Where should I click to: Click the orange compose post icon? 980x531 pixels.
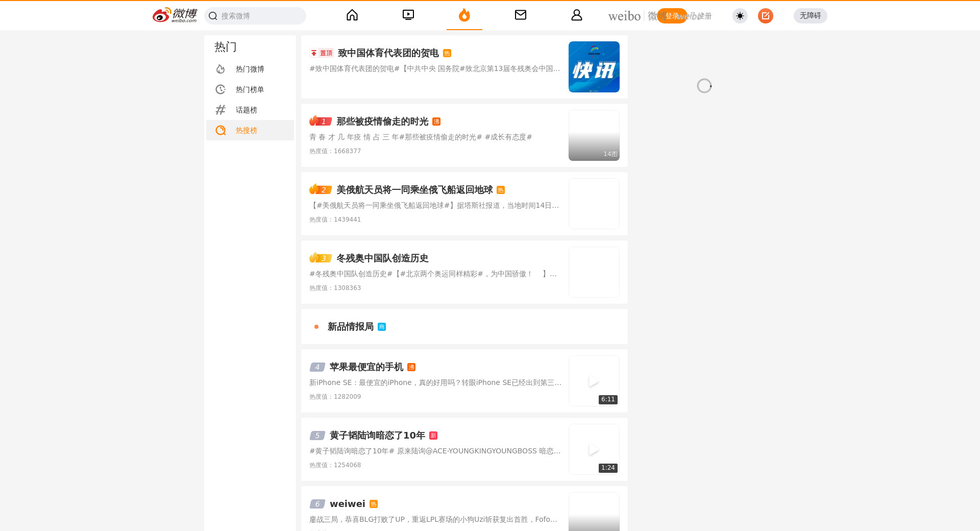coord(765,16)
